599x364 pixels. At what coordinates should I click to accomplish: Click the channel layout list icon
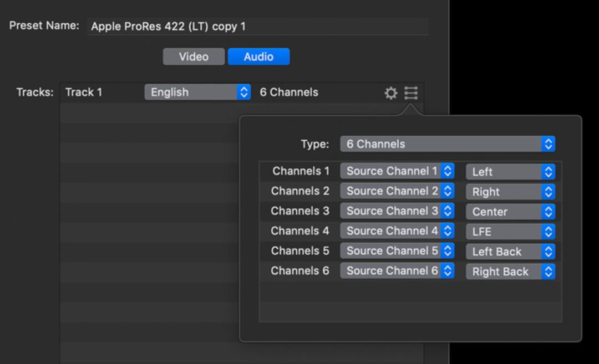411,93
